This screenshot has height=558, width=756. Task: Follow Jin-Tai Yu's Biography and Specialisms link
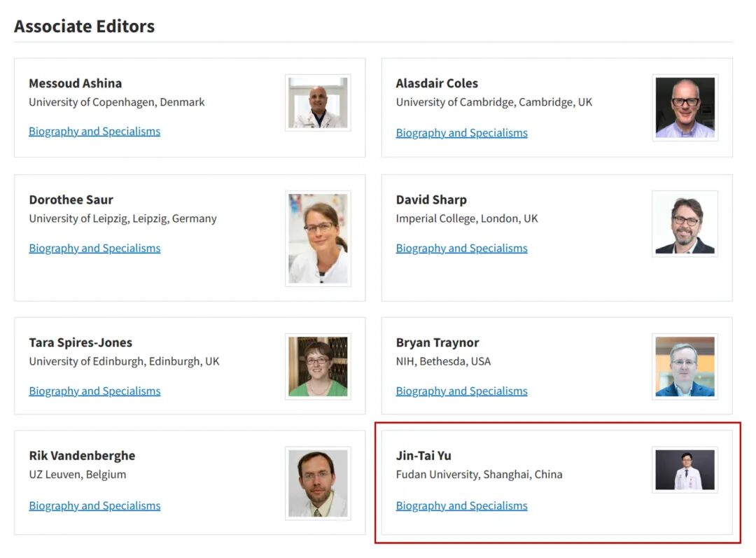click(x=461, y=506)
